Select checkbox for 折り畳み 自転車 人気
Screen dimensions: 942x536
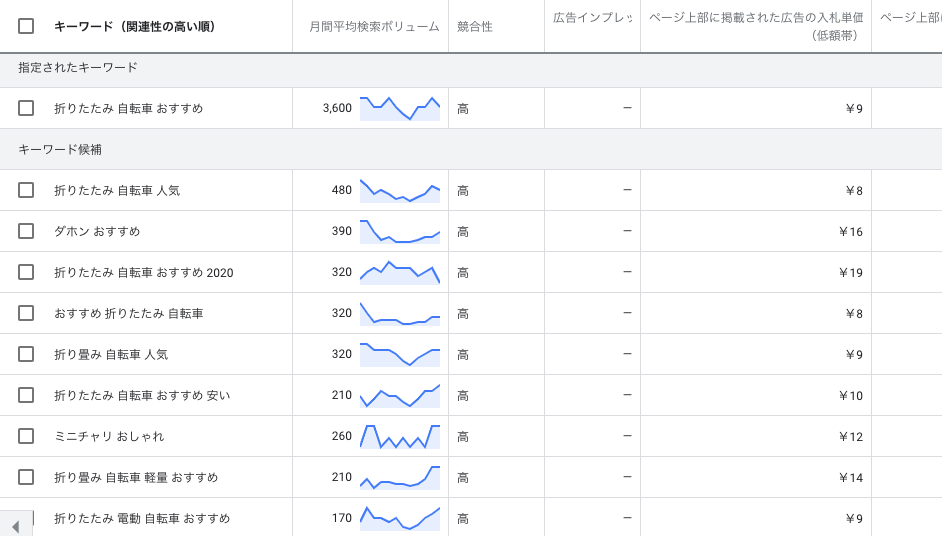tap(26, 354)
